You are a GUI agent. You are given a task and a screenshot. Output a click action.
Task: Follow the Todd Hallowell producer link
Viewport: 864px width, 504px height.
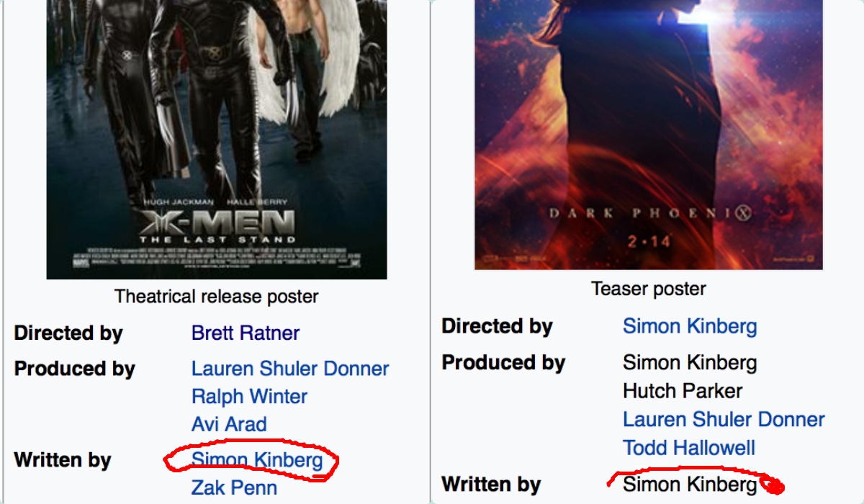pos(689,448)
